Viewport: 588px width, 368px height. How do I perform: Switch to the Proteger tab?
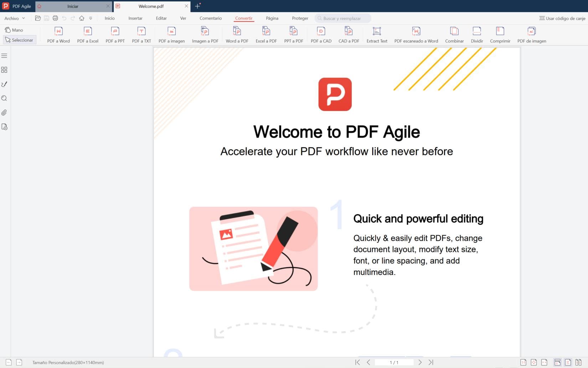point(300,18)
